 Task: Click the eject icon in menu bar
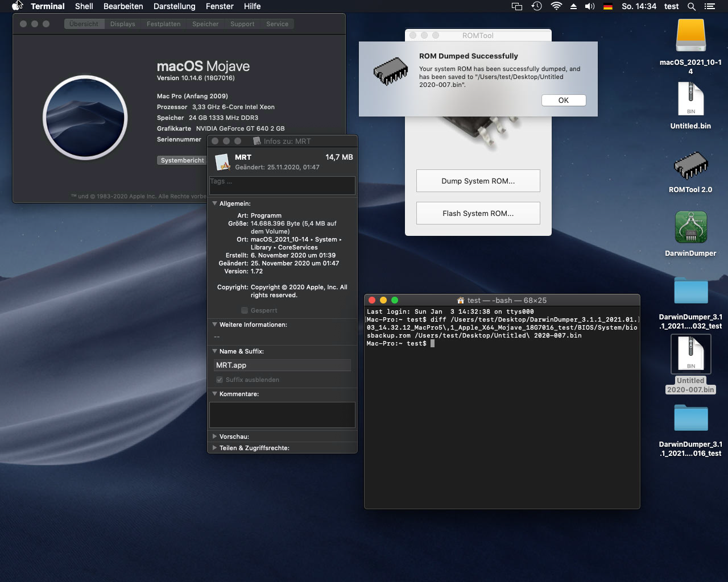coord(573,6)
